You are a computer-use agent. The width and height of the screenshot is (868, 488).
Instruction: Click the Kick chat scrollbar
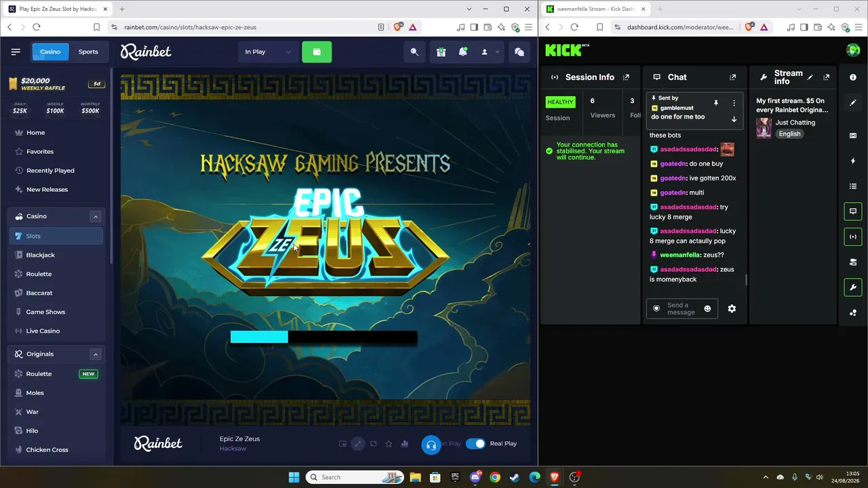click(x=746, y=280)
